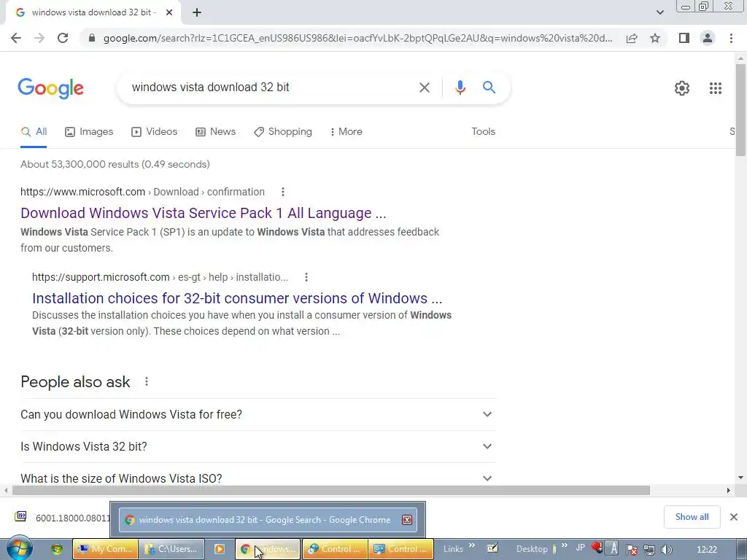Switch to Shopping results

tap(283, 132)
